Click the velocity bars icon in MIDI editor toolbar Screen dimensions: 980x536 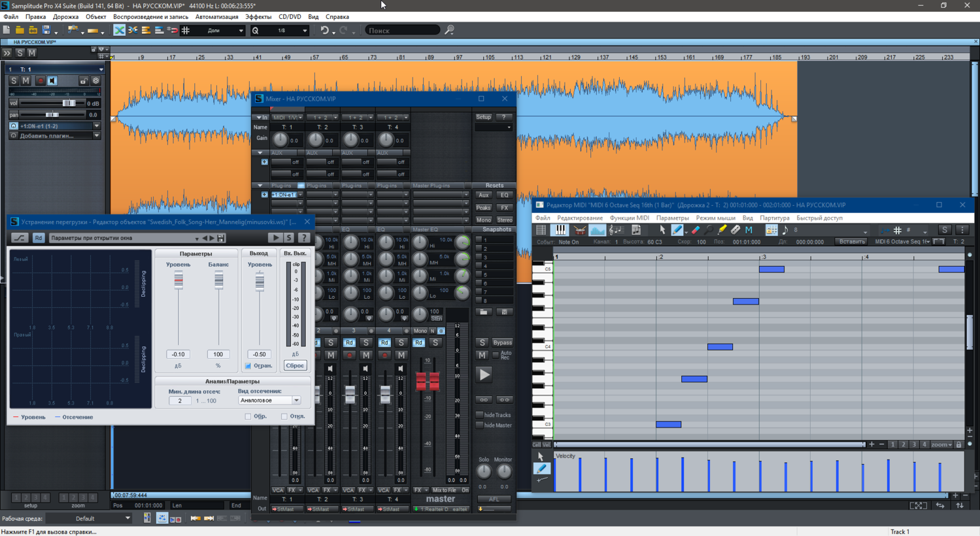point(597,230)
